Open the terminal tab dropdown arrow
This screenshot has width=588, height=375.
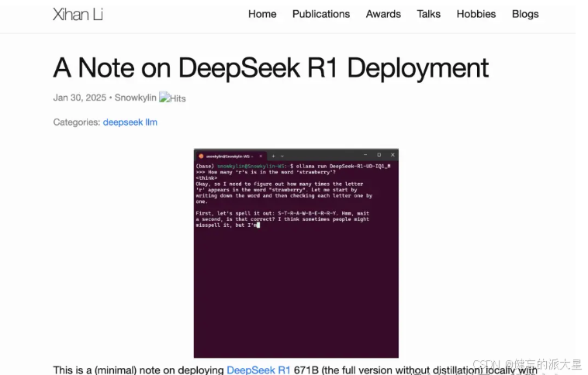[x=282, y=157]
